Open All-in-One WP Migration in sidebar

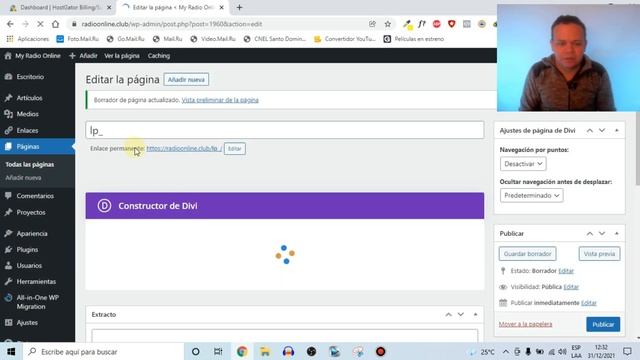(37, 302)
